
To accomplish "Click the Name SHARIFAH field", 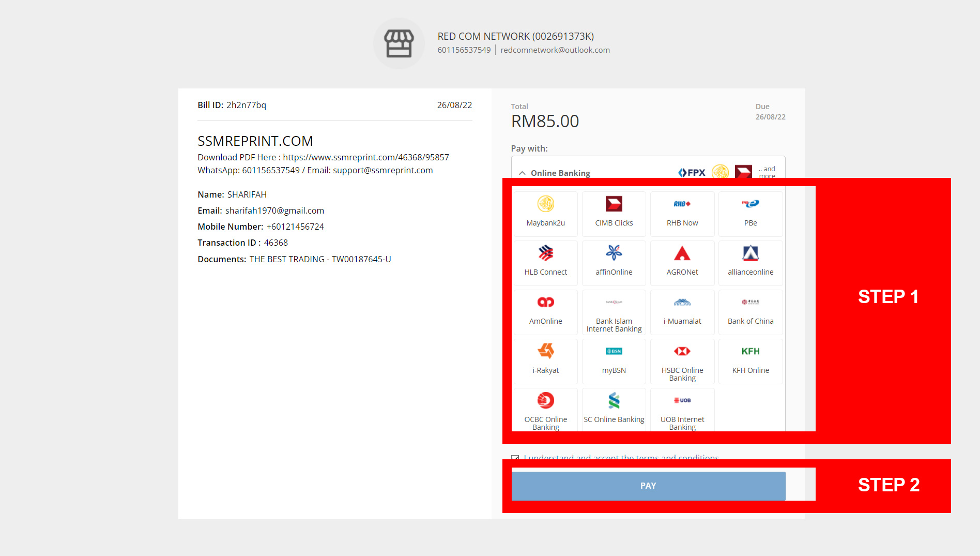I will (232, 194).
